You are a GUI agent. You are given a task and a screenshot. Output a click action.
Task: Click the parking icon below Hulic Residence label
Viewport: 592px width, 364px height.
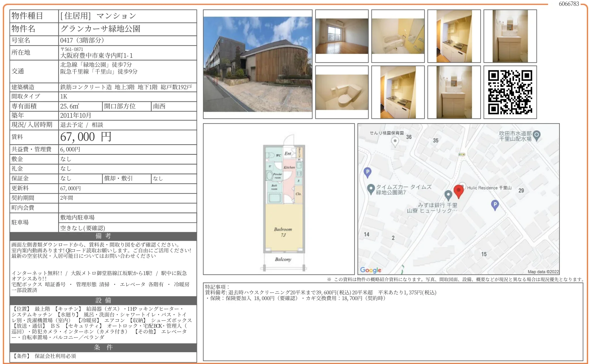(x=495, y=205)
